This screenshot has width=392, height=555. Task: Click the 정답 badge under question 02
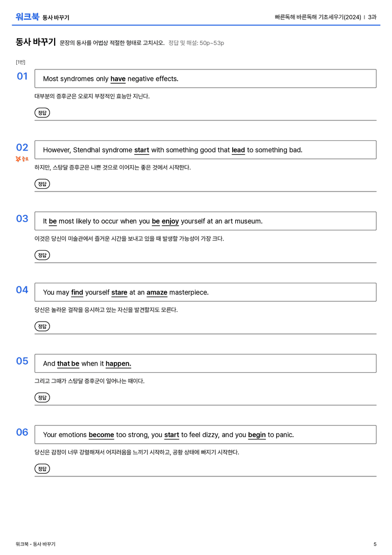click(x=42, y=184)
